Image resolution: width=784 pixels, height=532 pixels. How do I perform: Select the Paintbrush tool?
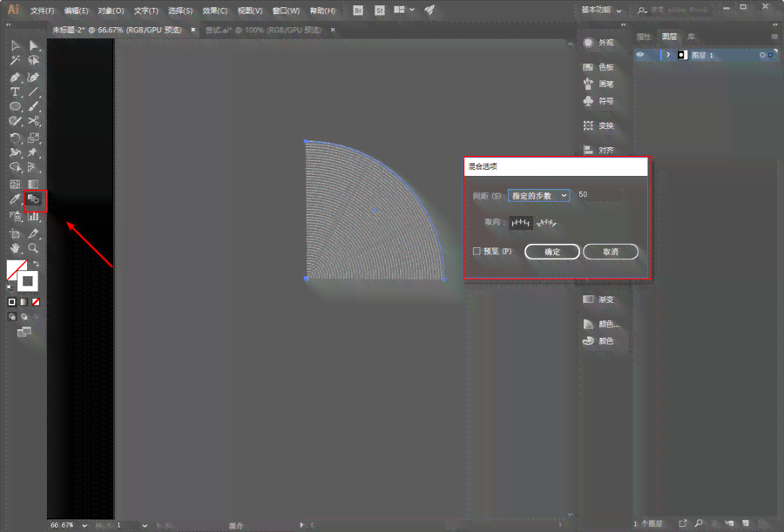pos(33,106)
